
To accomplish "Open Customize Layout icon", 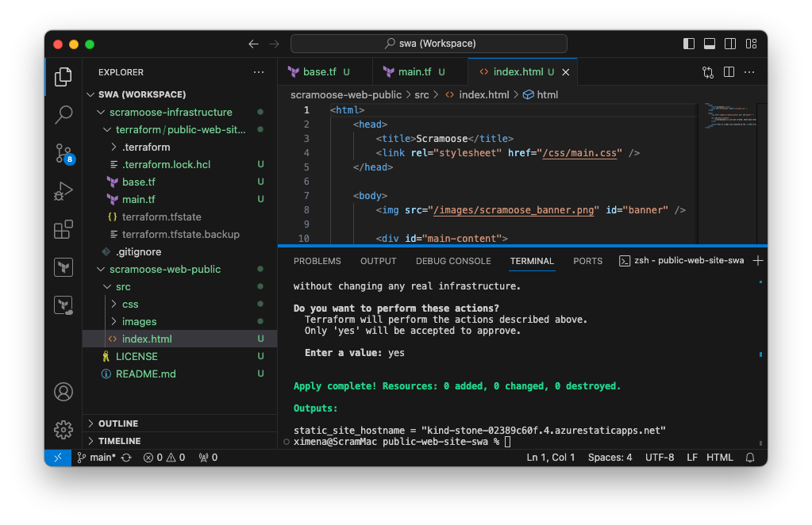I will coord(751,44).
